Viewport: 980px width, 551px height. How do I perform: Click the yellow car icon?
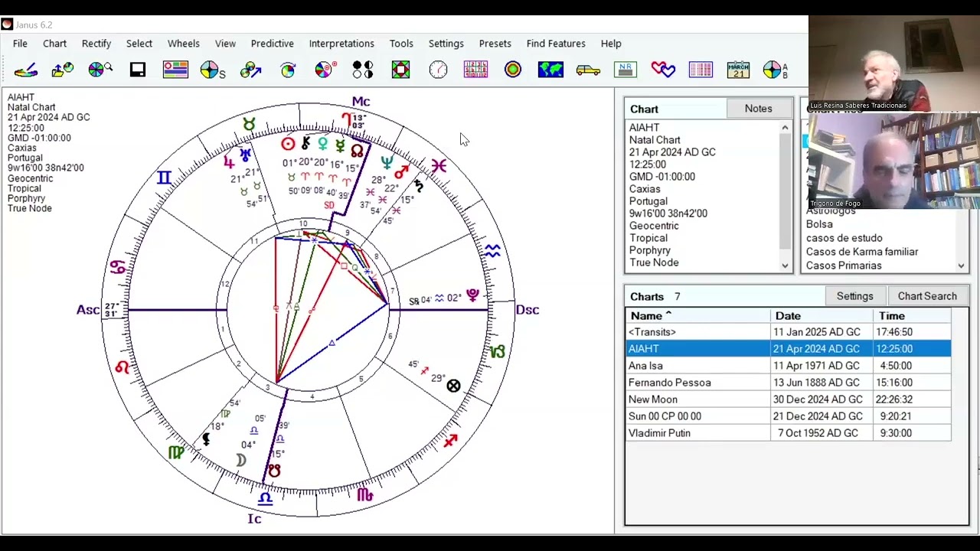588,70
